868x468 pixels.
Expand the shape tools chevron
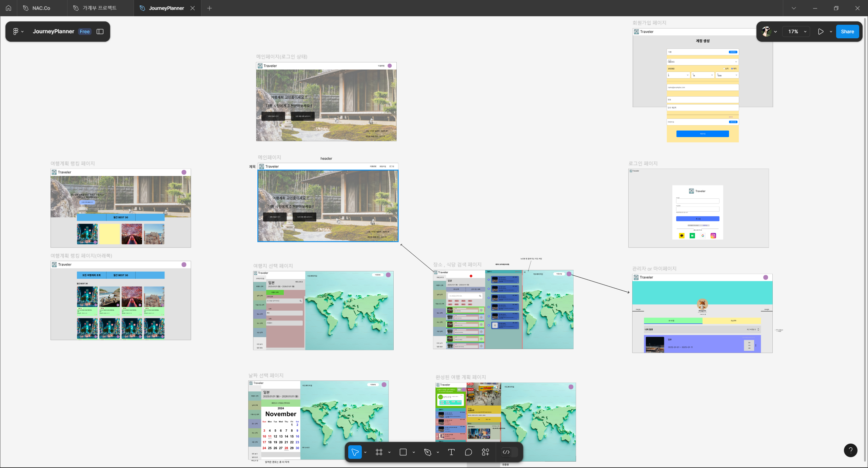pos(414,452)
